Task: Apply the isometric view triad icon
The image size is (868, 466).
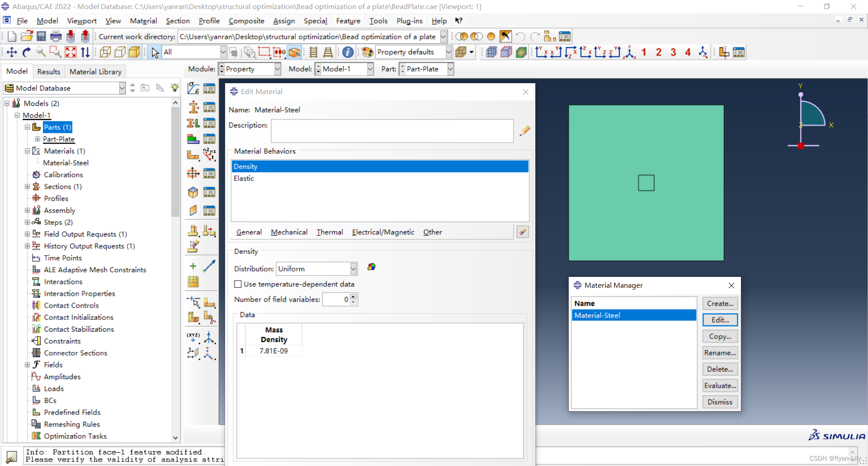Action: 629,52
